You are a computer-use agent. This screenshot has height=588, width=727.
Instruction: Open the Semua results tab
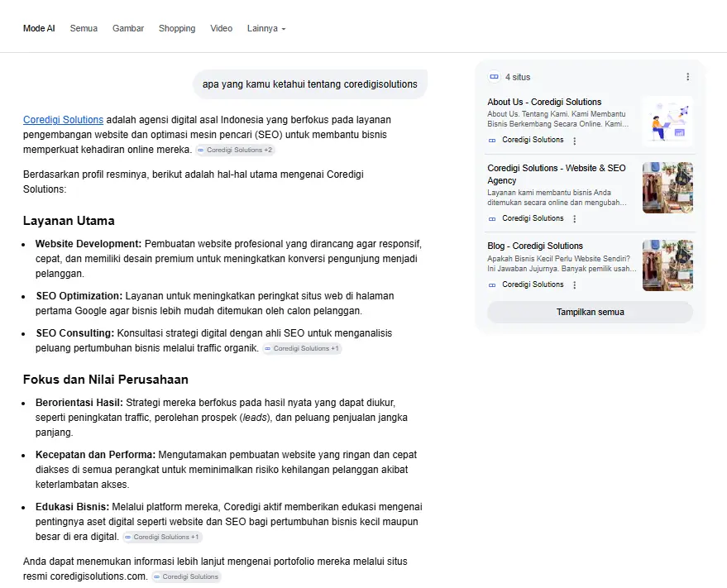click(84, 28)
